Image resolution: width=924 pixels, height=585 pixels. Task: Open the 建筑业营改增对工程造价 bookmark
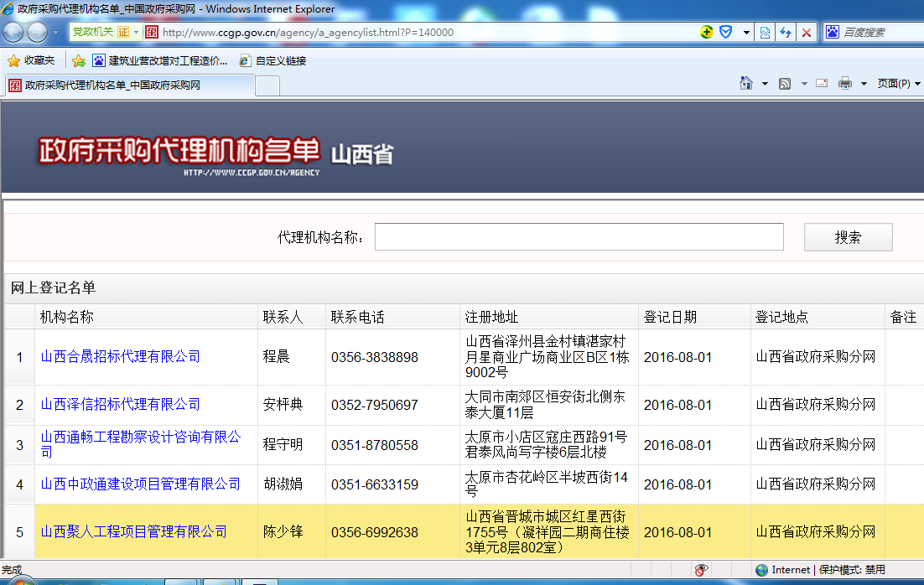coord(159,60)
